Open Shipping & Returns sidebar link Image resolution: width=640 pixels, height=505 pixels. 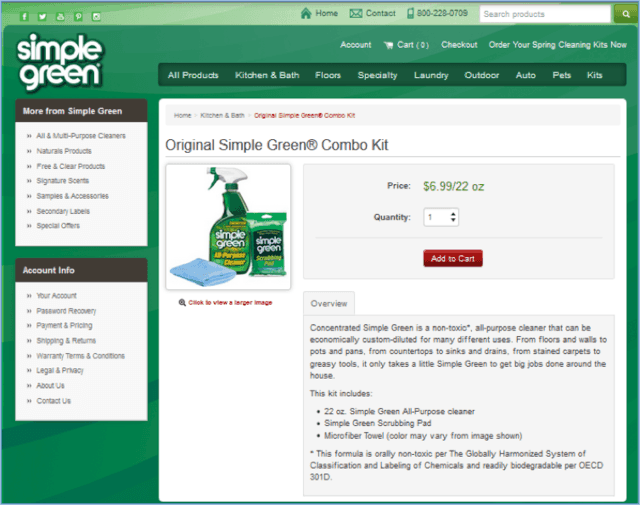point(66,341)
